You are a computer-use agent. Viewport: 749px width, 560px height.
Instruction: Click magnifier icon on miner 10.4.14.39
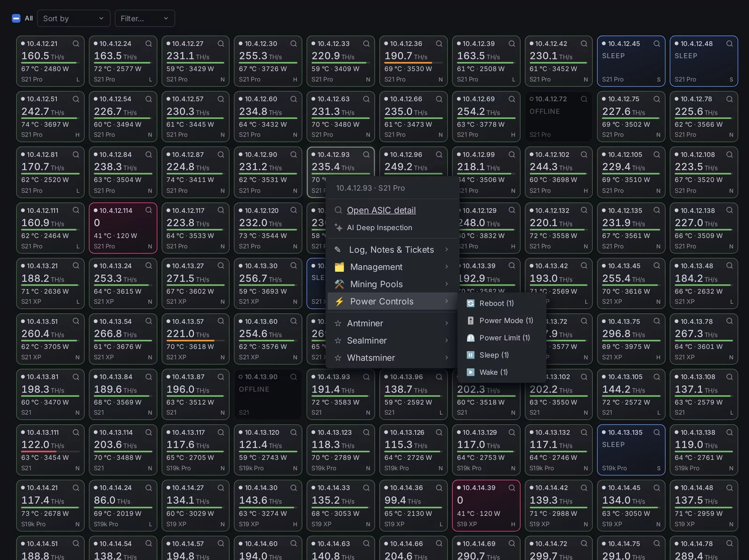[x=512, y=487]
